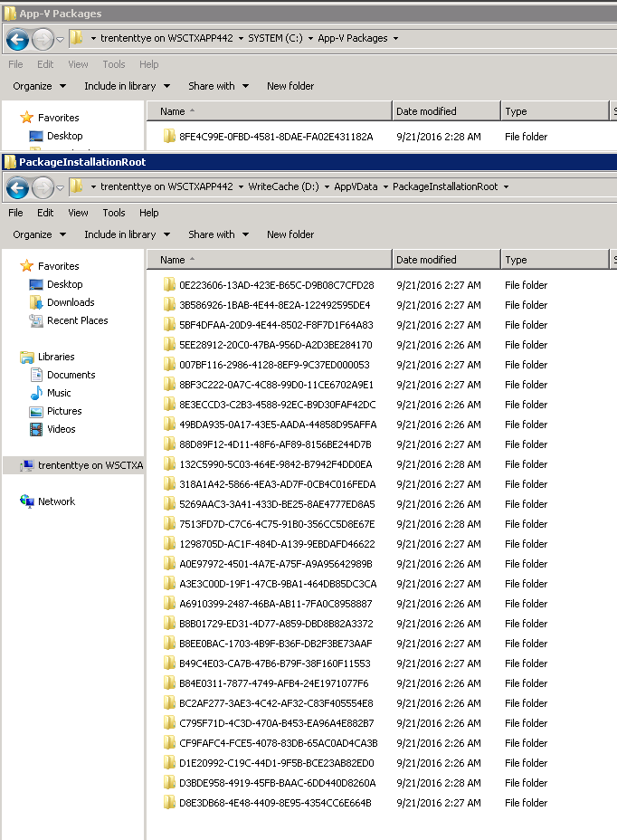Open the Pictures library

(x=64, y=411)
